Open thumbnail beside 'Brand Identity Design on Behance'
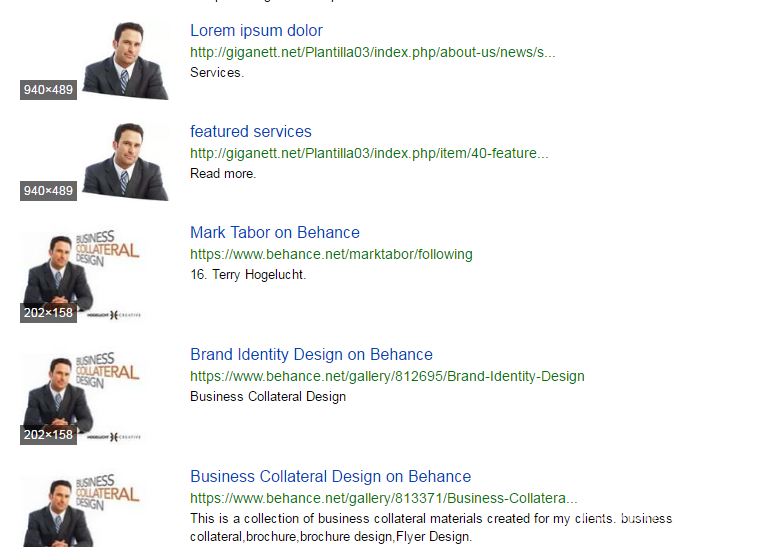Image resolution: width=767 pixels, height=547 pixels. click(x=81, y=395)
